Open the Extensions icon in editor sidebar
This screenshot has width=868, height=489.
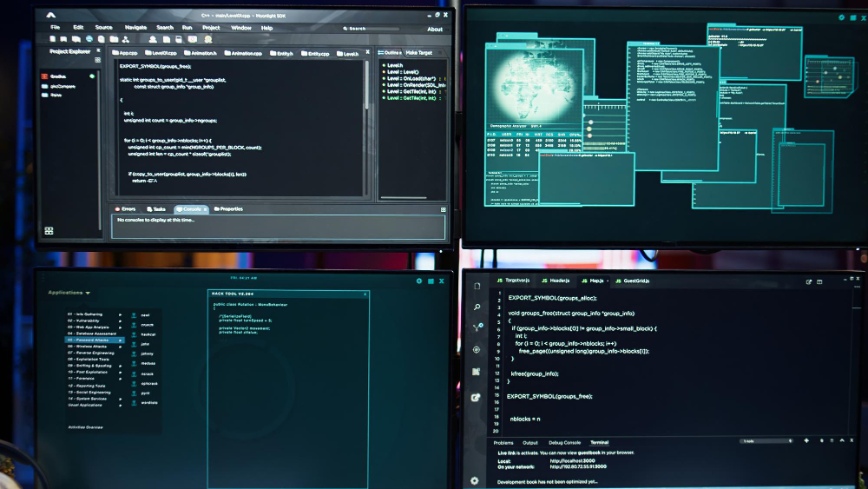477,372
